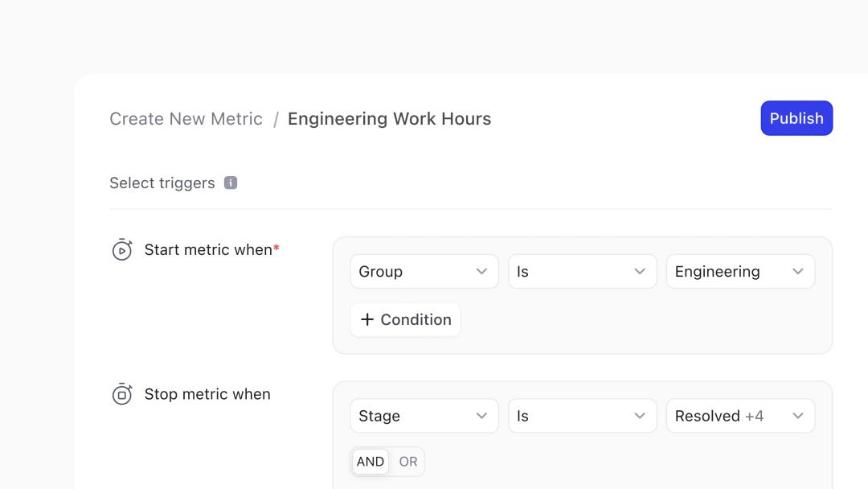Screen dimensions: 868x489
Task: Switch condition logic to OR
Action: point(407,462)
